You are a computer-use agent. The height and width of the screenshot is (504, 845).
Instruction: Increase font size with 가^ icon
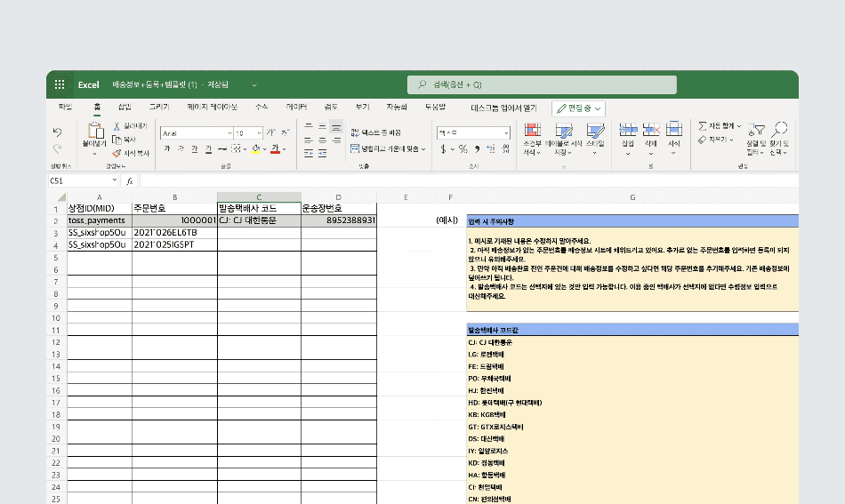pos(270,132)
